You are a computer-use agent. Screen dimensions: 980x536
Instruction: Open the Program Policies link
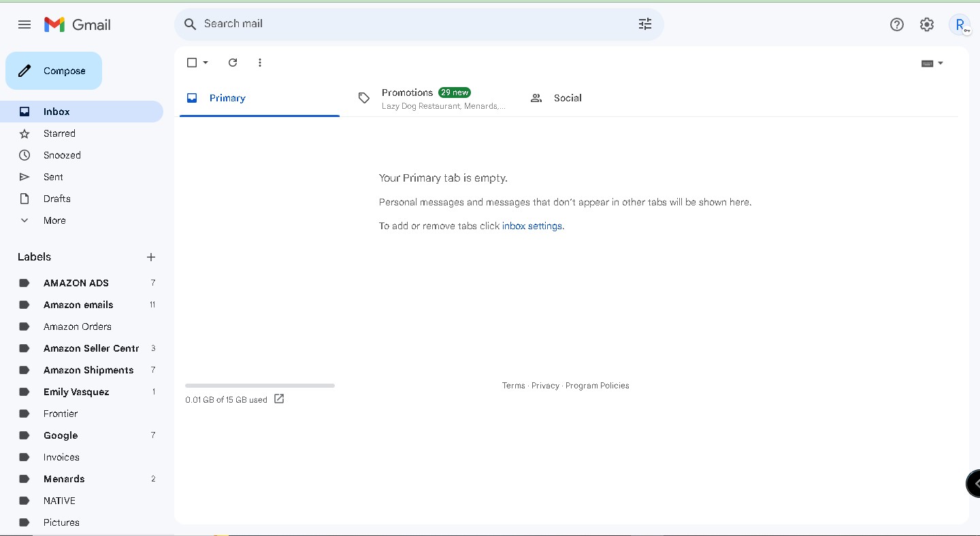pos(598,386)
